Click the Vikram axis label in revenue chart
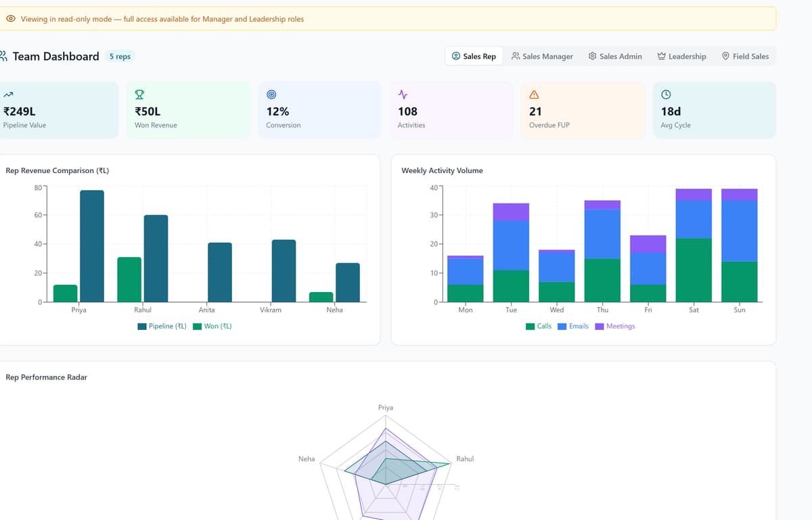The image size is (812, 520). click(271, 310)
